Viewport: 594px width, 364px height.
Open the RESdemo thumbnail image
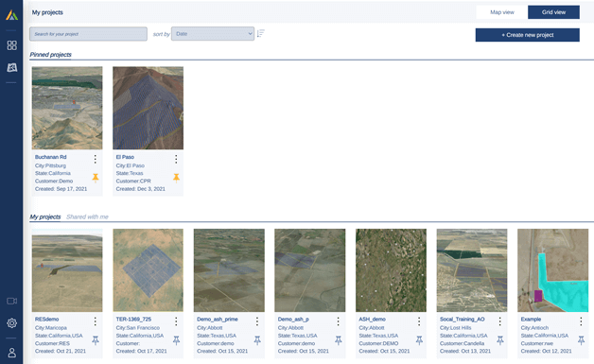click(x=67, y=270)
